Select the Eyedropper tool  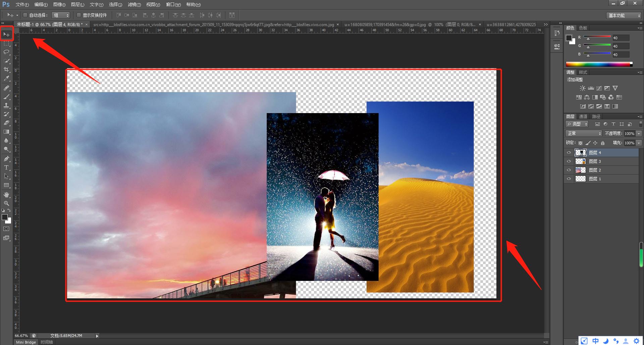tap(6, 79)
